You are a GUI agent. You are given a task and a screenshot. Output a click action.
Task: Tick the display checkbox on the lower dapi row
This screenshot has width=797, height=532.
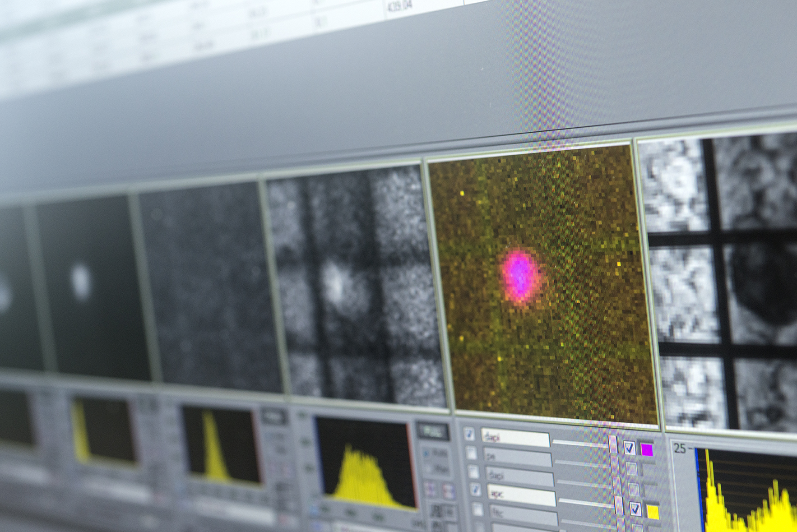pyautogui.click(x=634, y=490)
